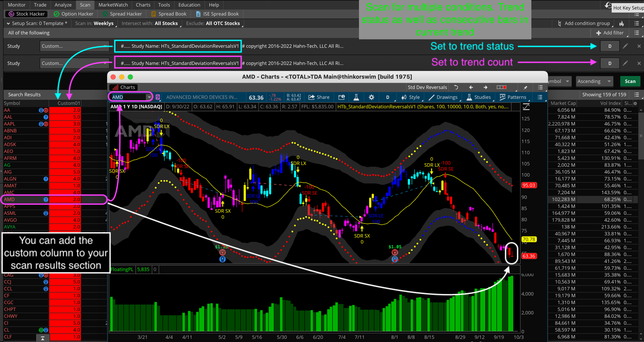Open the Option Hacker sub-tab
The image size is (644, 342).
pos(73,14)
